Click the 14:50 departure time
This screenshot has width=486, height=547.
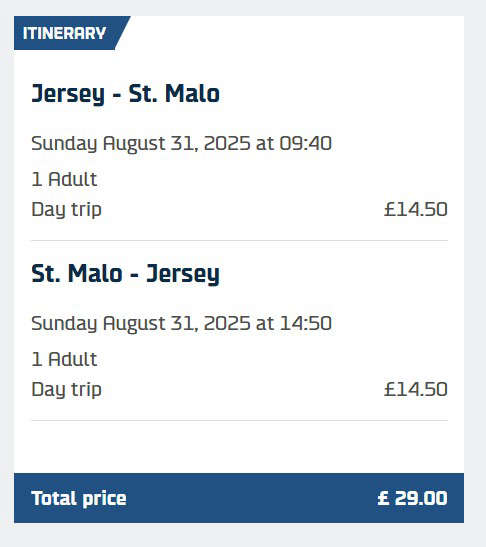(306, 323)
